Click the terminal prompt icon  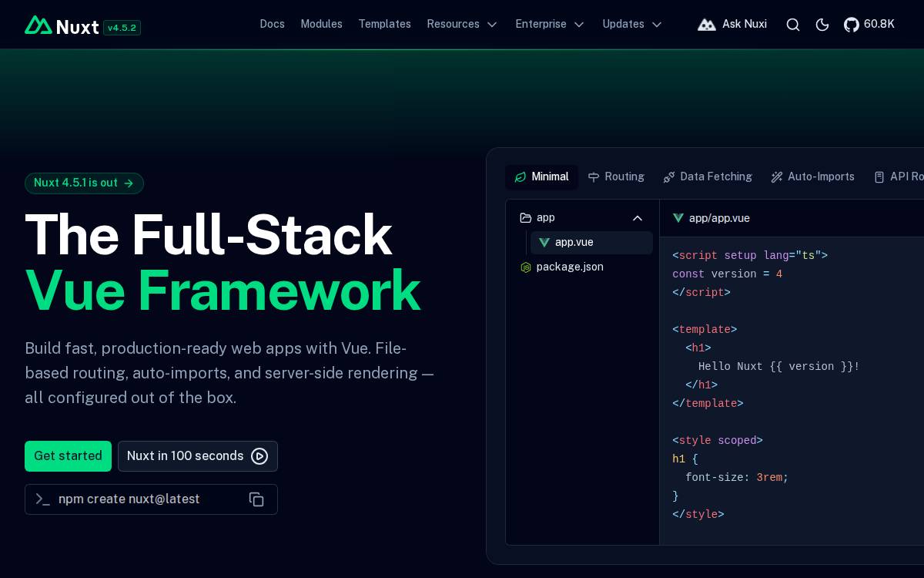[42, 499]
